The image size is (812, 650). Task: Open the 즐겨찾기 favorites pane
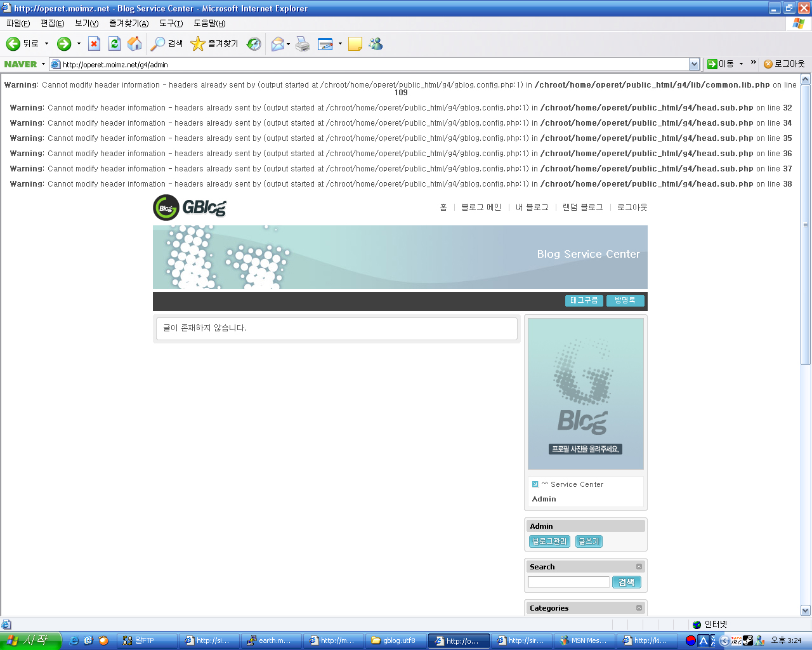[214, 44]
